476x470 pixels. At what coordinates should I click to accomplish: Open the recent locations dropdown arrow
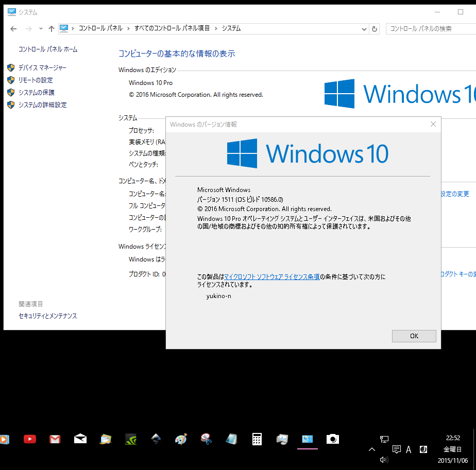coord(41,29)
